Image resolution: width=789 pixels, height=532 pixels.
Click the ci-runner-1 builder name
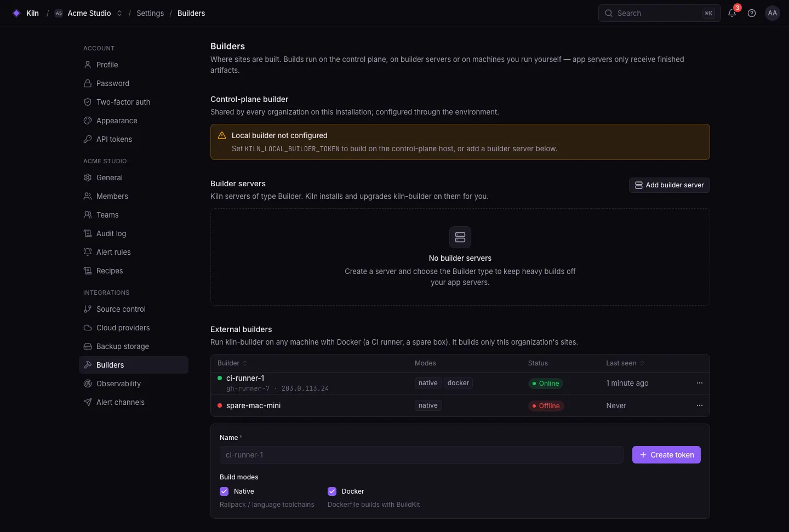tap(245, 378)
